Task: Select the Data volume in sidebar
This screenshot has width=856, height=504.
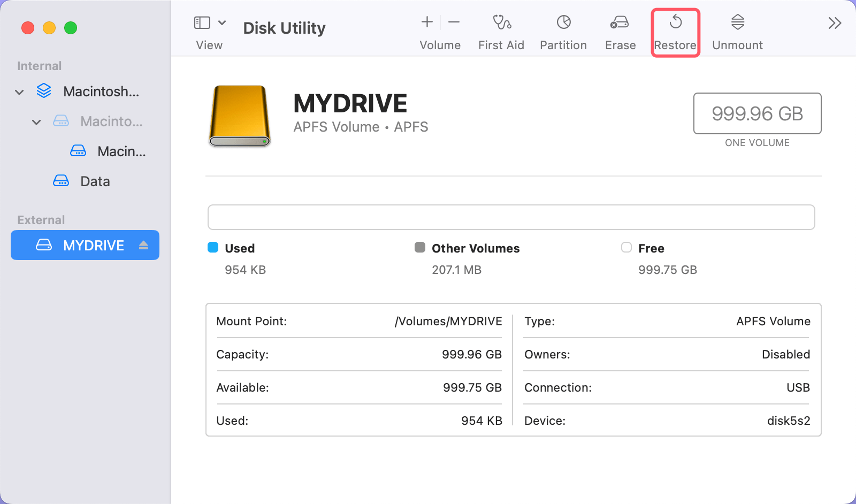Action: (x=95, y=181)
